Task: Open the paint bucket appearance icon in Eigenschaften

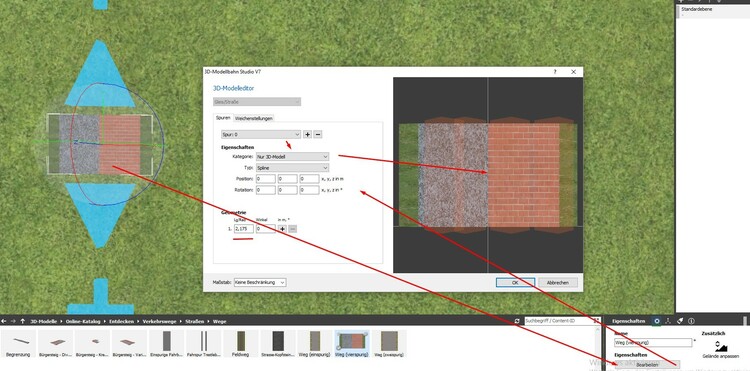Action: pos(680,321)
